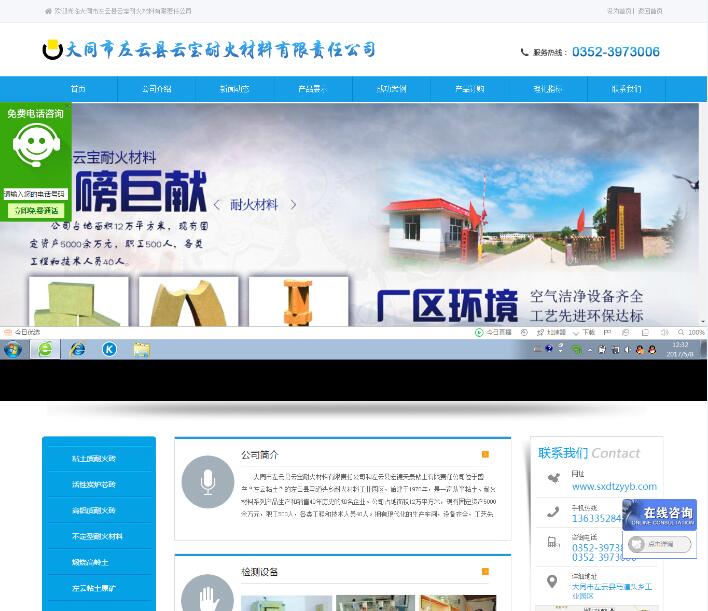This screenshot has height=611, width=708.
Task: Click the hand icon beside 检测设备
Action: (207, 597)
